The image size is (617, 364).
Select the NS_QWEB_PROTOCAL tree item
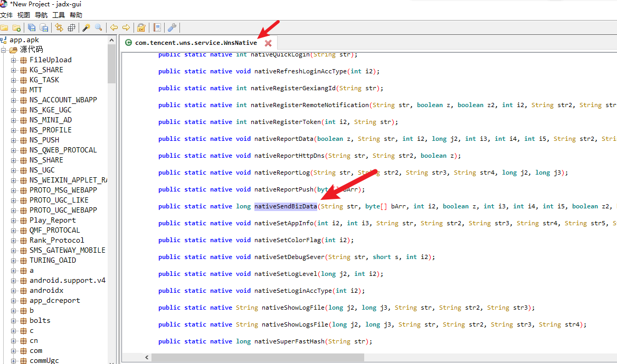[63, 150]
